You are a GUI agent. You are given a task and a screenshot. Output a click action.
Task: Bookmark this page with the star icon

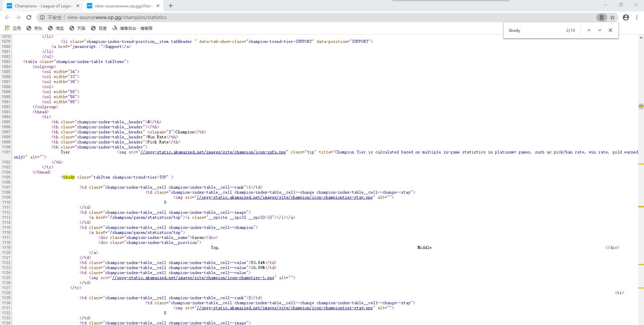tap(612, 17)
